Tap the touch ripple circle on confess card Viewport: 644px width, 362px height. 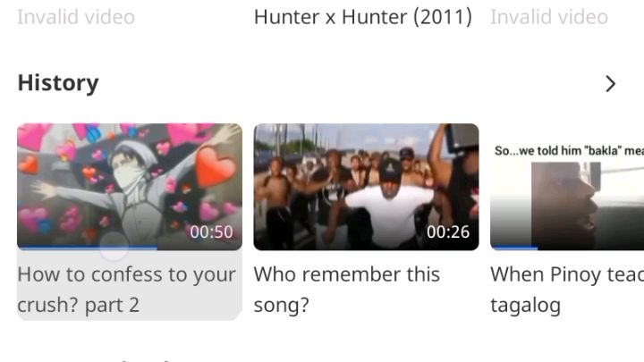click(x=114, y=246)
